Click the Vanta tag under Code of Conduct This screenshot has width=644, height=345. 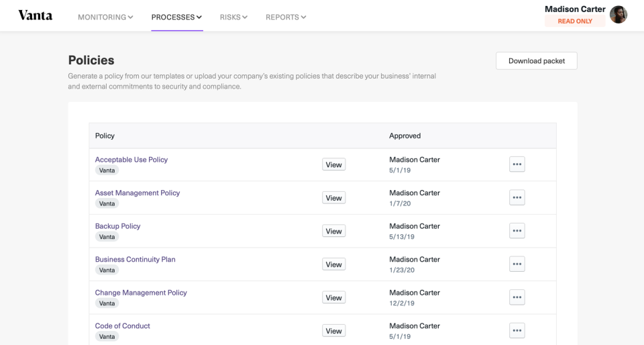point(107,336)
